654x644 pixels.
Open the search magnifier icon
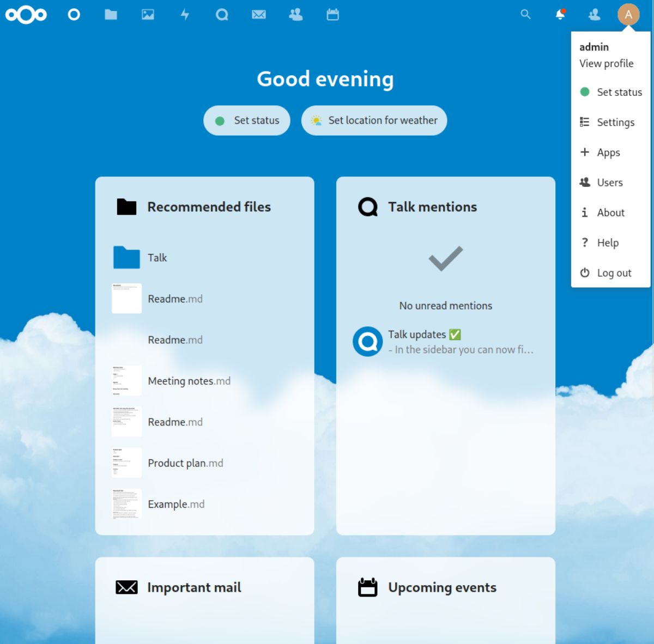tap(525, 14)
